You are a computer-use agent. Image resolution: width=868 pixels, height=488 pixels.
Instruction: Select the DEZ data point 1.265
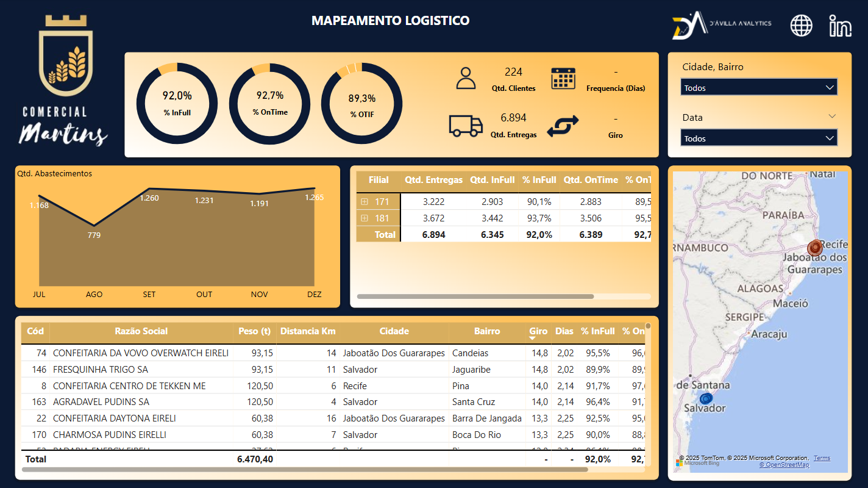coord(315,188)
